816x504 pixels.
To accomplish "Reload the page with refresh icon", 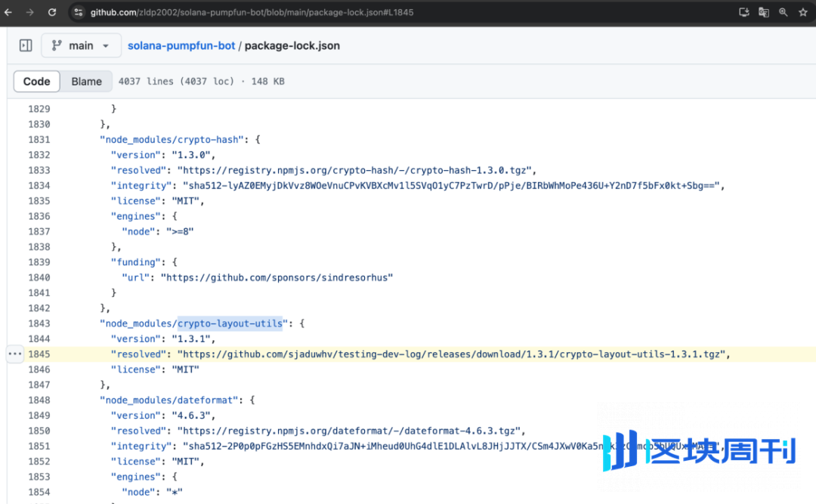I will (52, 12).
